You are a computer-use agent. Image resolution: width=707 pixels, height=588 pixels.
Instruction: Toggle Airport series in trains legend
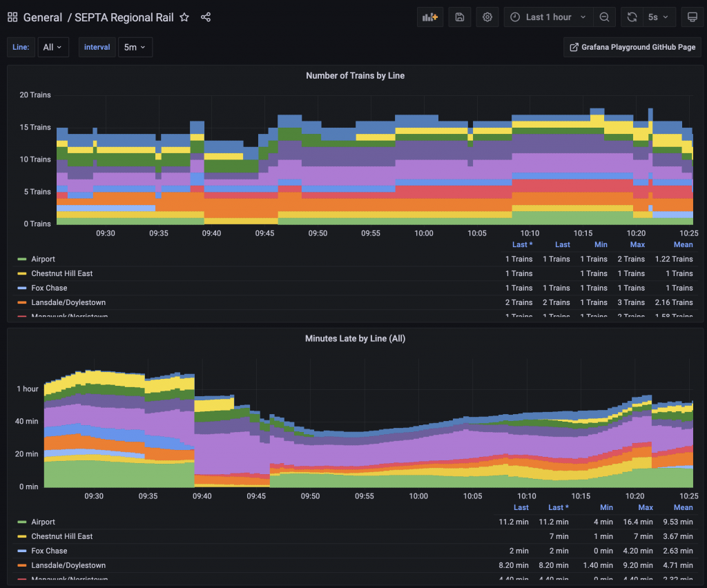43,259
